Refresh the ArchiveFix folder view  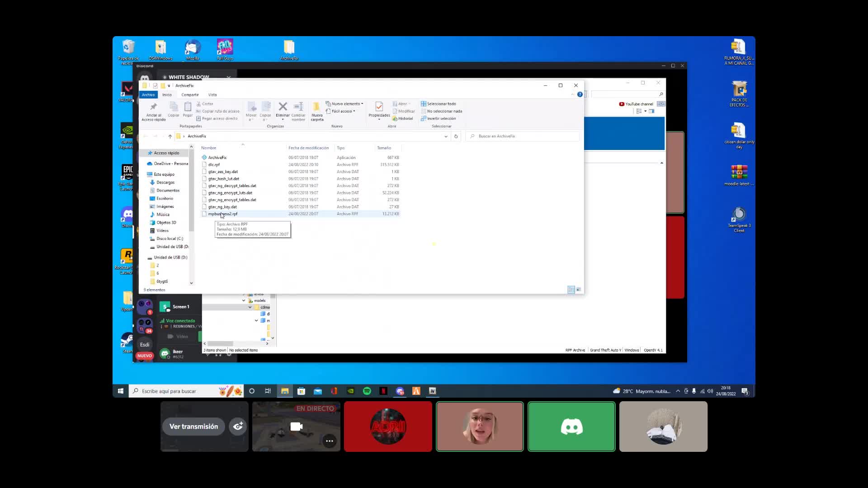tap(456, 136)
